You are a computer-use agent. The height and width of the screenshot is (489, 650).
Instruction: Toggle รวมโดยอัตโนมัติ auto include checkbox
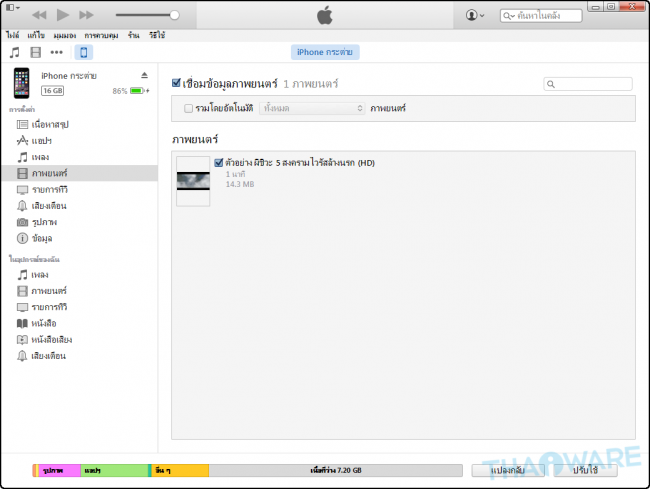coord(189,109)
